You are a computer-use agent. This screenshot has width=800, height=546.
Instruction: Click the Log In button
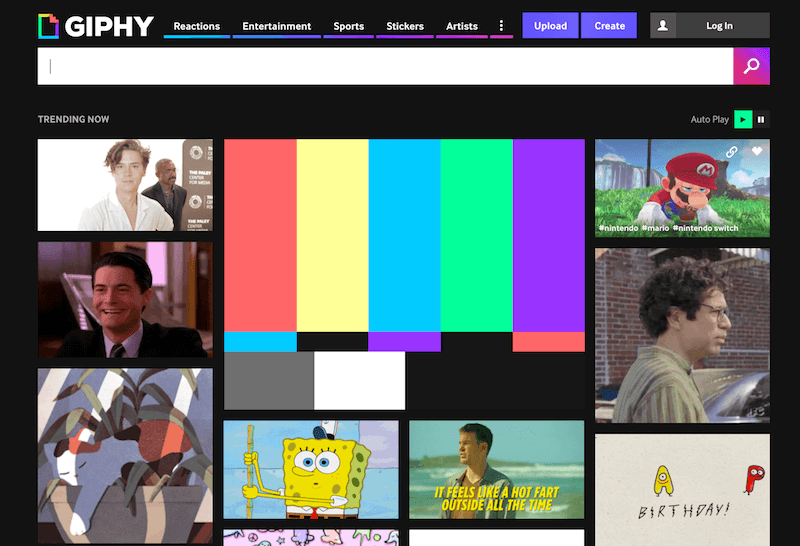pyautogui.click(x=719, y=26)
